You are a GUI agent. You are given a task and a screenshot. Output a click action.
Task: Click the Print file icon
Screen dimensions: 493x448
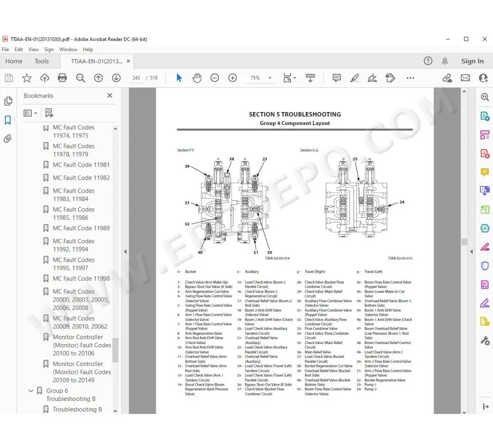(x=62, y=78)
